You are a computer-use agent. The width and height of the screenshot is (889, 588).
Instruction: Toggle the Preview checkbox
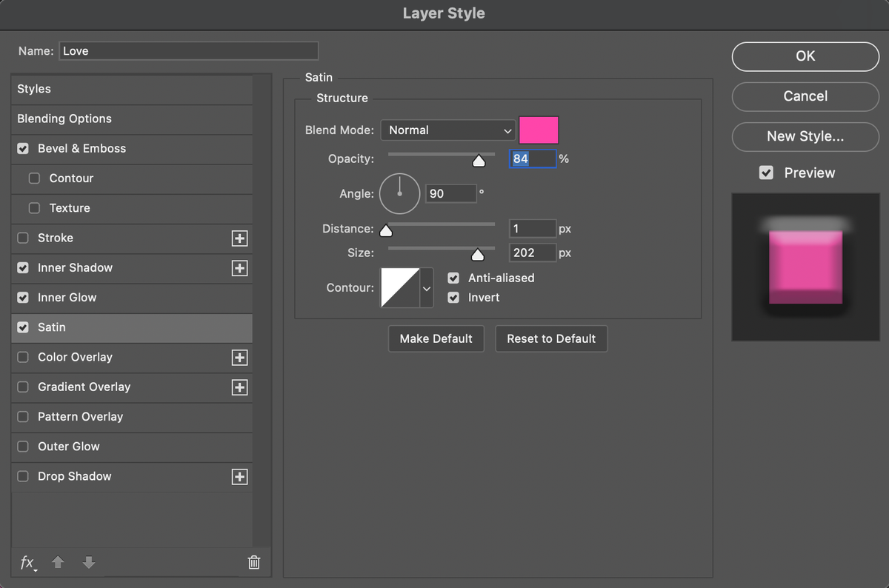pos(768,173)
